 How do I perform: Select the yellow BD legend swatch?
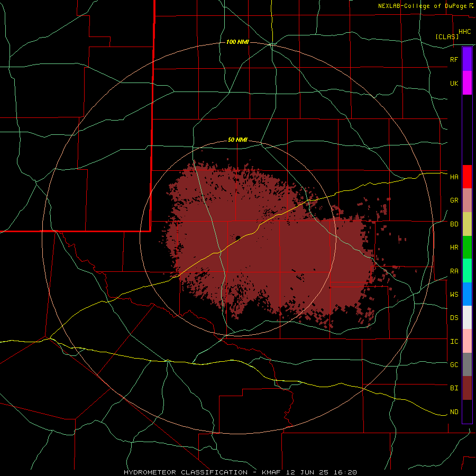(467, 224)
